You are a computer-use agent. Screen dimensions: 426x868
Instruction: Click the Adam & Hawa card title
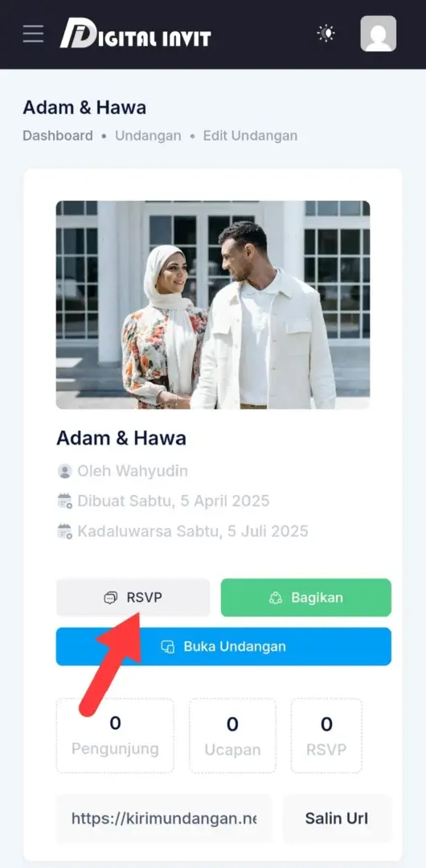tap(121, 439)
